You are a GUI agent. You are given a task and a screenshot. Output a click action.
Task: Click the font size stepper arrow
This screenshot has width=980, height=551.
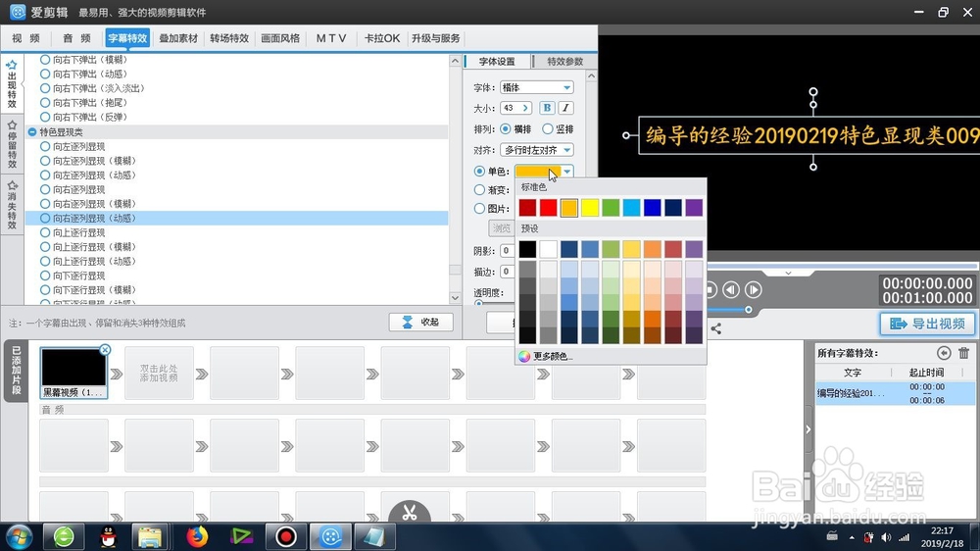[x=525, y=108]
